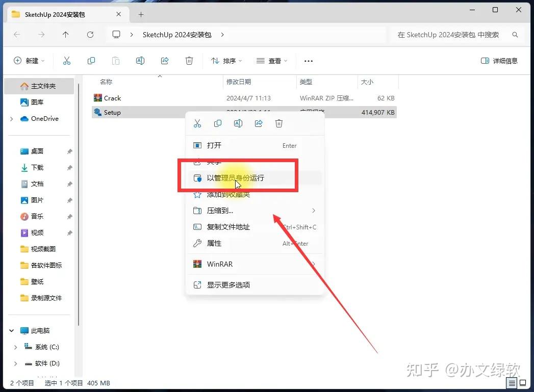Open the new tab plus button
Screen dimensions: 534x392
coord(141,14)
